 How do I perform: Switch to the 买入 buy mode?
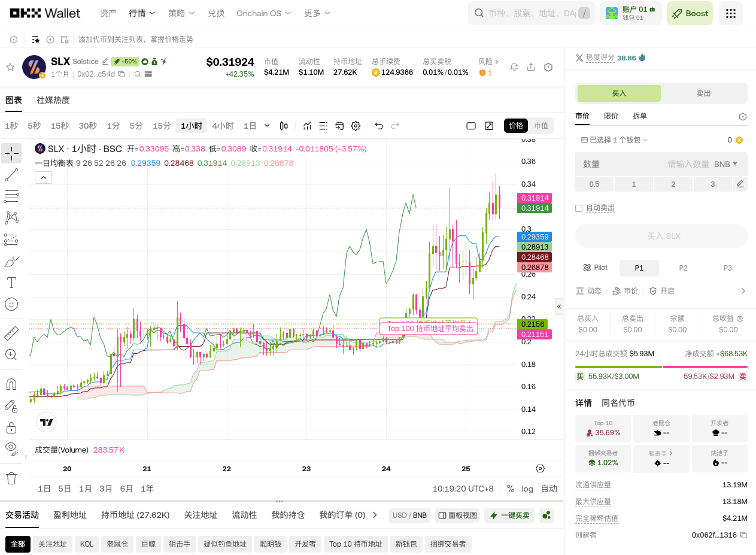pyautogui.click(x=619, y=93)
